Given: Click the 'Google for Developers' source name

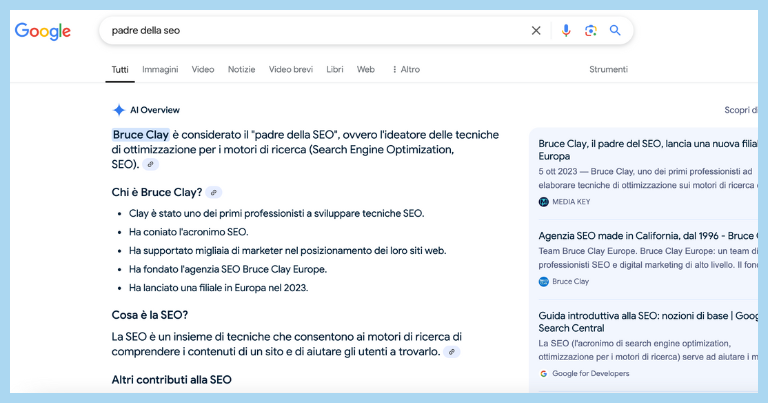Looking at the screenshot, I should [591, 374].
